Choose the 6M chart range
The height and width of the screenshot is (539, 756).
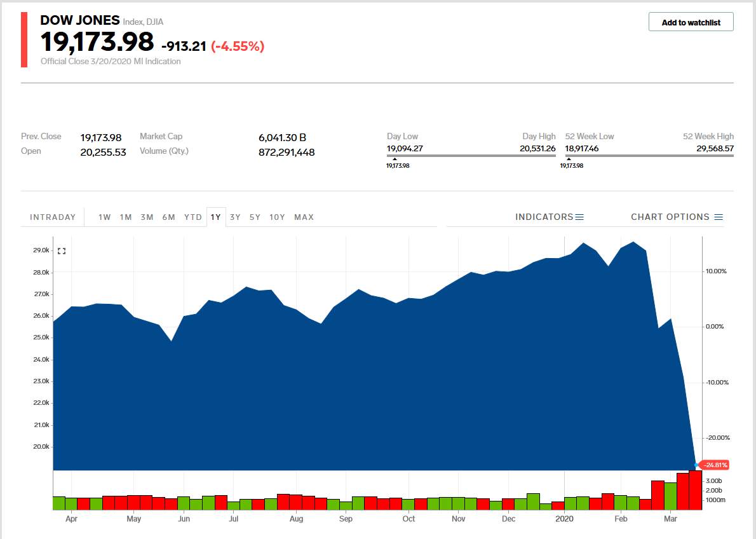point(168,217)
